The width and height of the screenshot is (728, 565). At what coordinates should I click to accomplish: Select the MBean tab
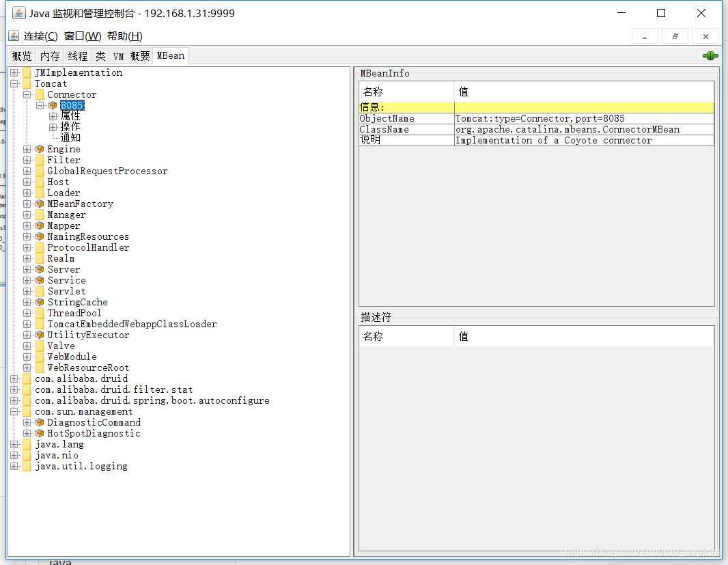[171, 56]
